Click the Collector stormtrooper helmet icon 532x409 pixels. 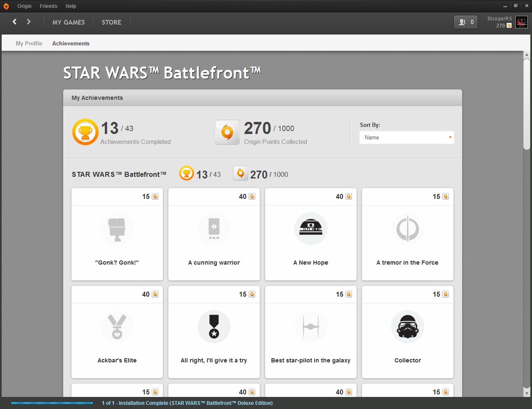(x=407, y=327)
